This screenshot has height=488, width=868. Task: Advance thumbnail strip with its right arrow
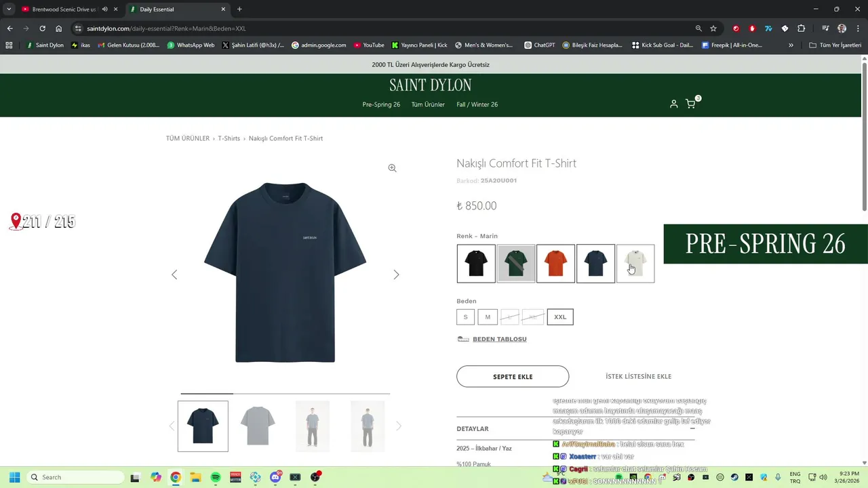(398, 426)
